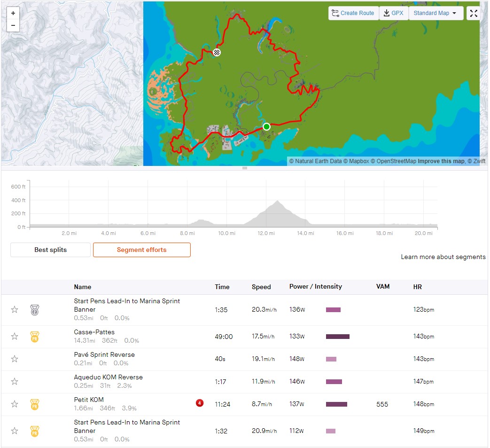Star the last Start Pens Lead-In segment

(x=15, y=431)
